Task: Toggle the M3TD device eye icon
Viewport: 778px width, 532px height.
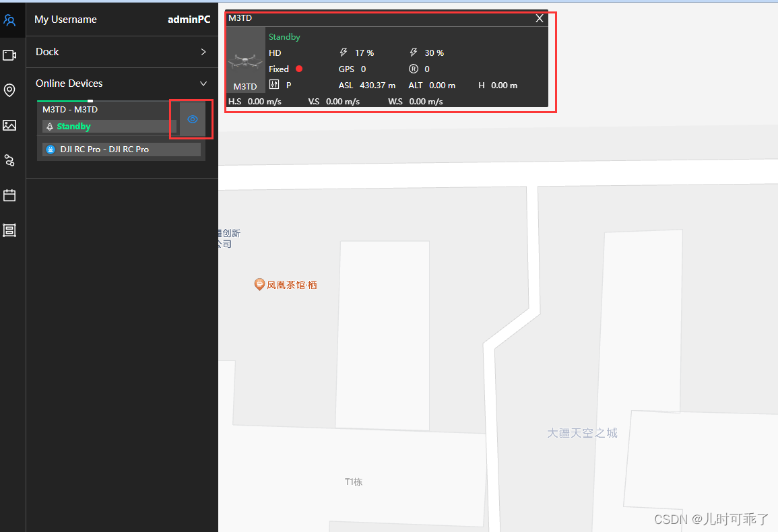Action: 193,119
